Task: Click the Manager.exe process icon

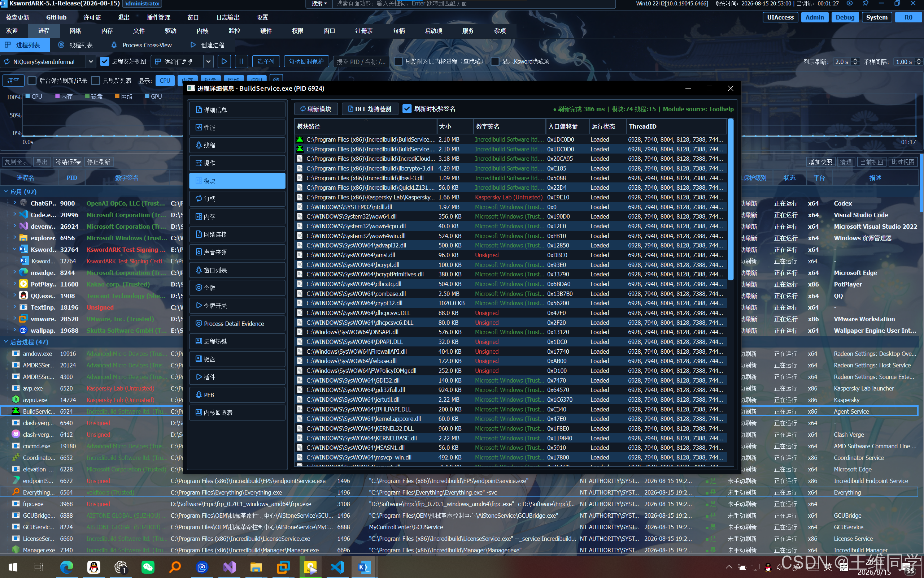Action: [16, 550]
